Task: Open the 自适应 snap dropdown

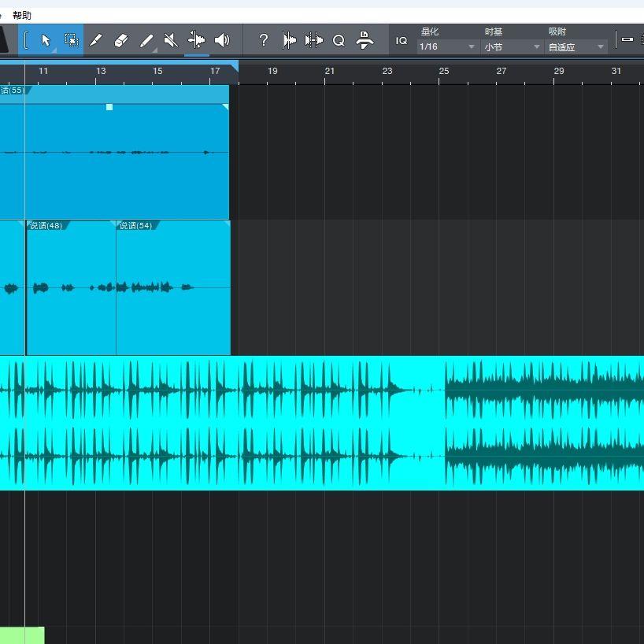Action: [x=576, y=46]
